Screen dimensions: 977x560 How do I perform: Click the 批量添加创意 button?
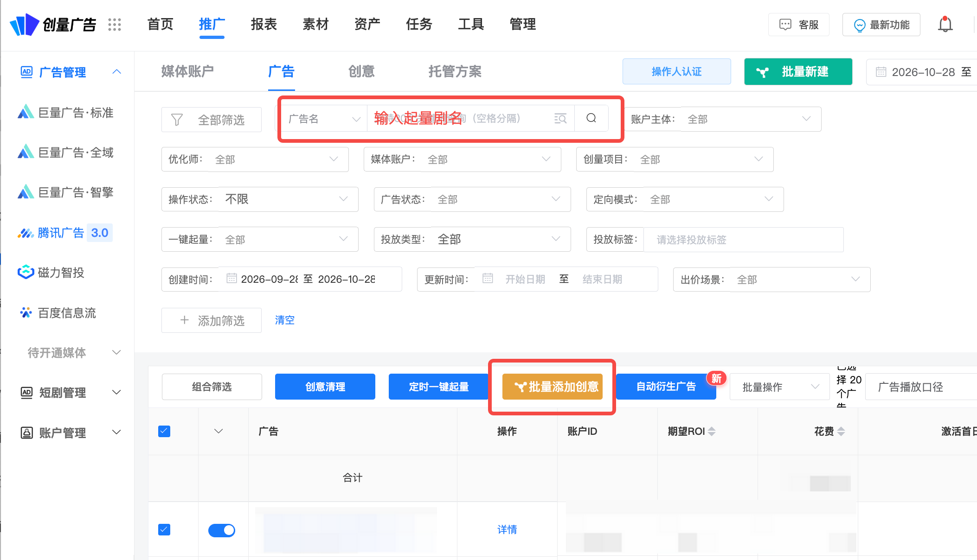click(x=552, y=387)
